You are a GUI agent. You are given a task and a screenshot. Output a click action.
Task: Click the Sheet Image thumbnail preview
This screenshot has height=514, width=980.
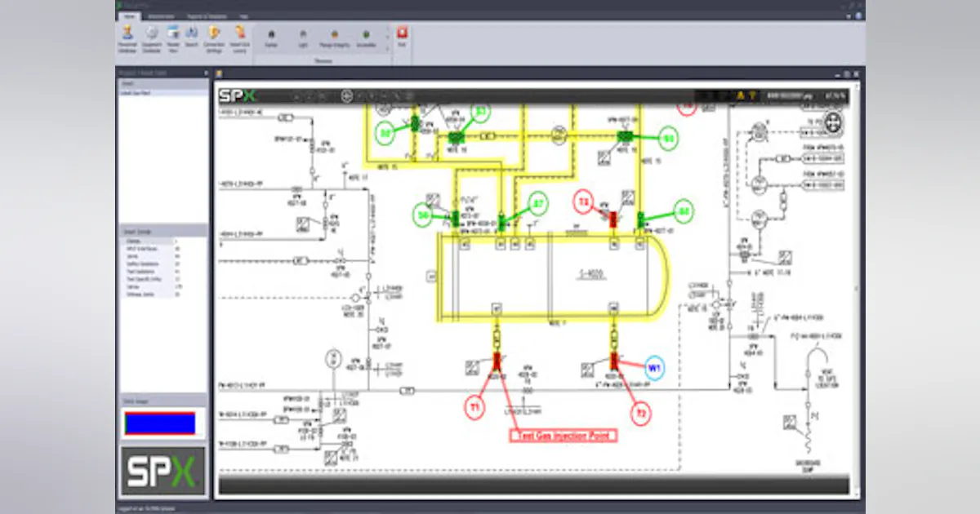tap(160, 423)
